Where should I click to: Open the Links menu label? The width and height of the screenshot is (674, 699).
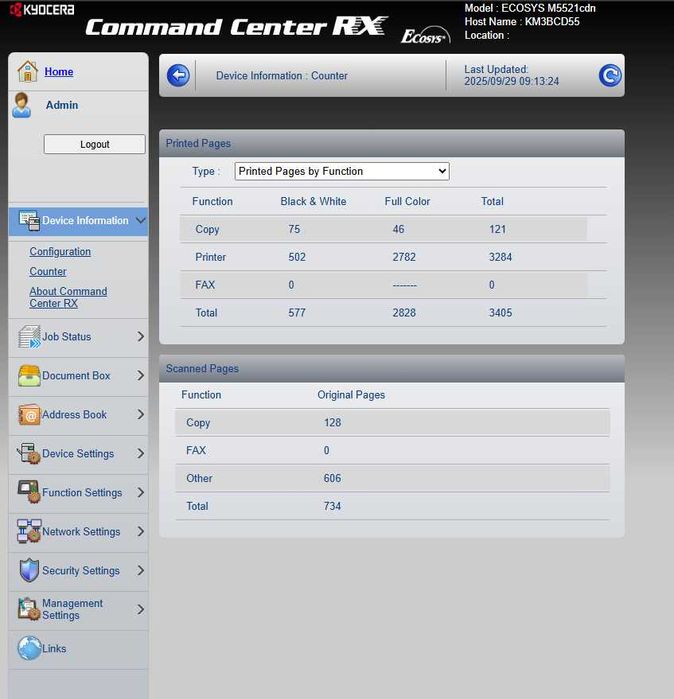point(54,649)
